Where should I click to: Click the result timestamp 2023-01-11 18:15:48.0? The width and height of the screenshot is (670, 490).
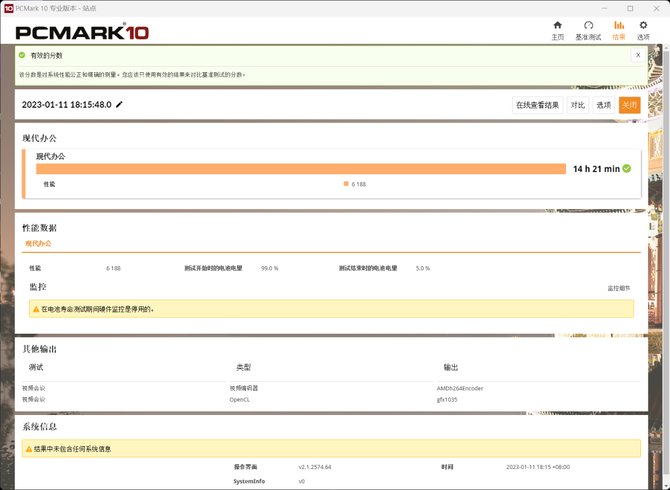(x=67, y=105)
